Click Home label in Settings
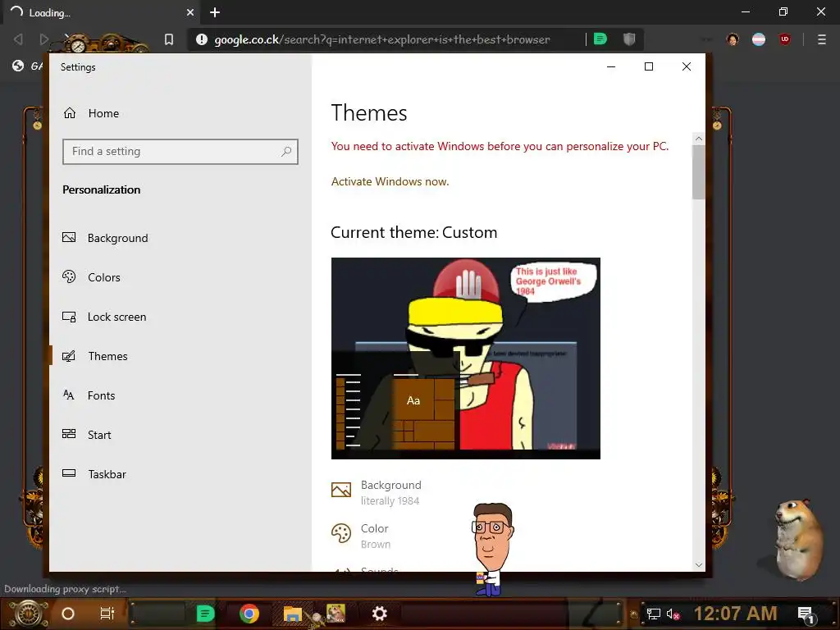Viewport: 840px width, 630px height. [x=103, y=113]
